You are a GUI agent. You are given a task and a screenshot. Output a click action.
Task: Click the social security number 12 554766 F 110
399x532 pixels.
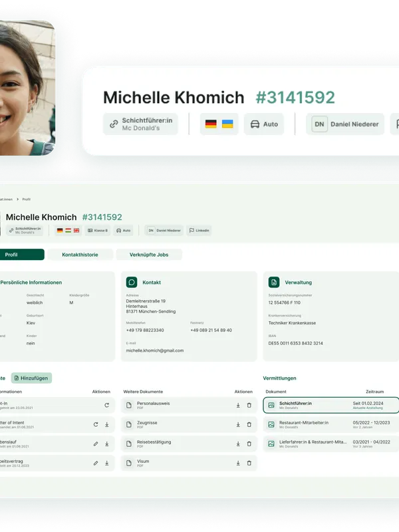(x=285, y=303)
